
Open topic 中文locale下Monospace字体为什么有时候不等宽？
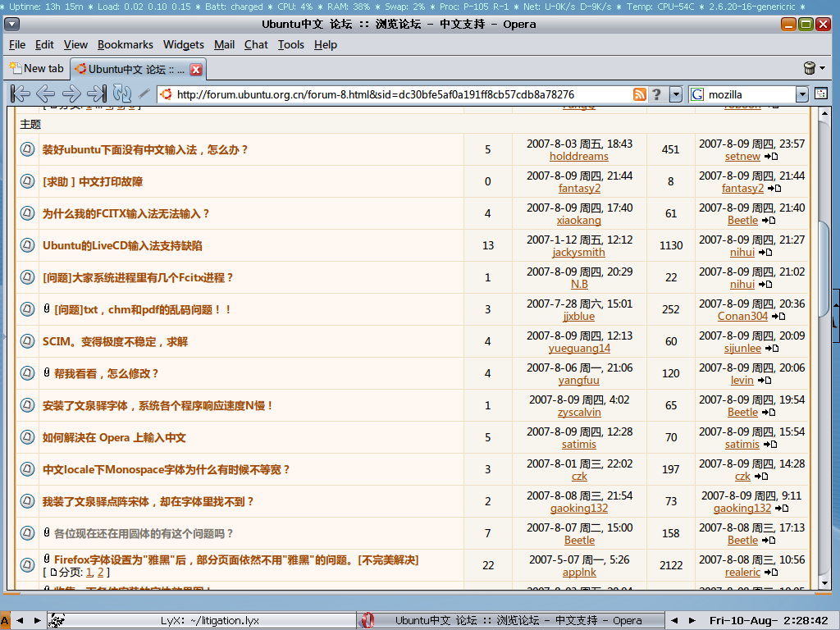tap(167, 470)
